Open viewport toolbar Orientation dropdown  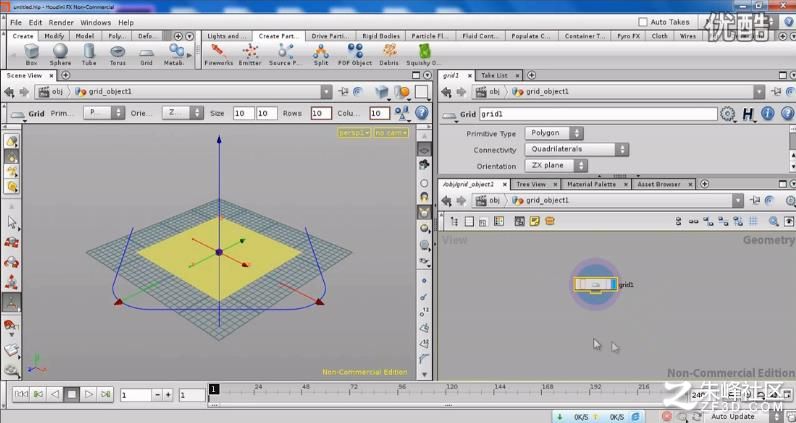click(183, 113)
